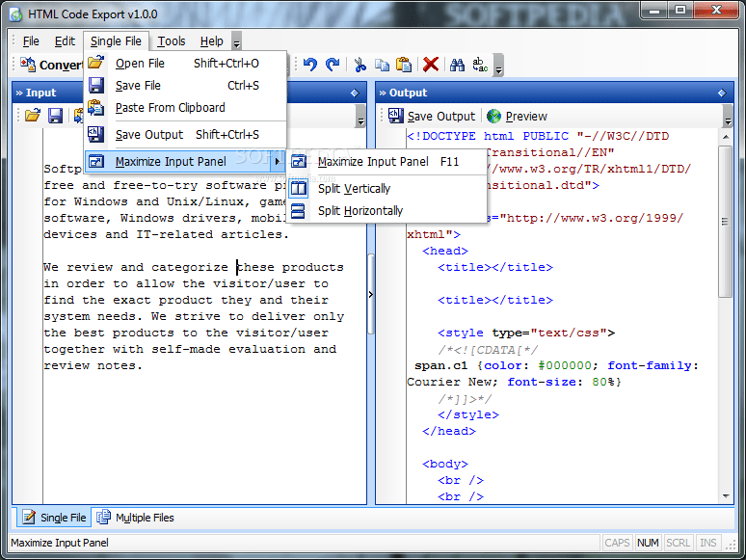This screenshot has height=560, width=746.
Task: Click in the Input text at 'review notes.'
Action: [93, 366]
